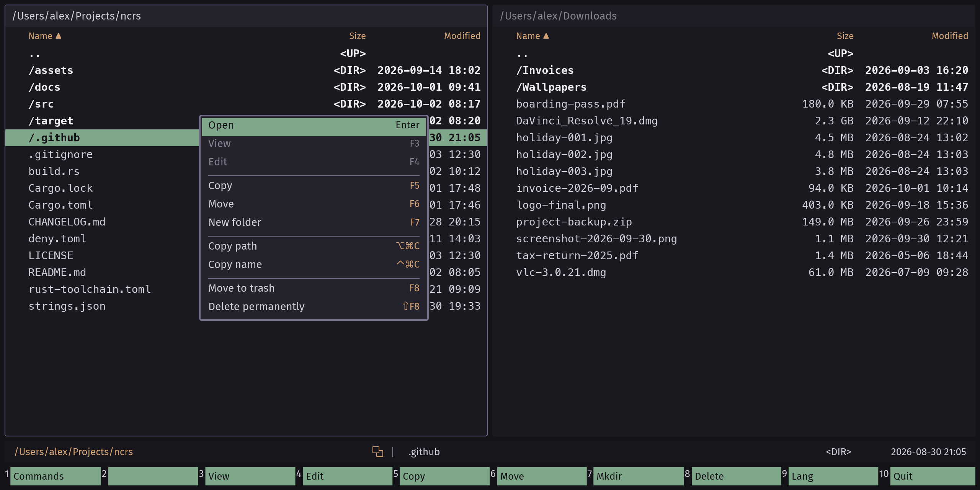Click the Mkdir function-key button

(639, 476)
